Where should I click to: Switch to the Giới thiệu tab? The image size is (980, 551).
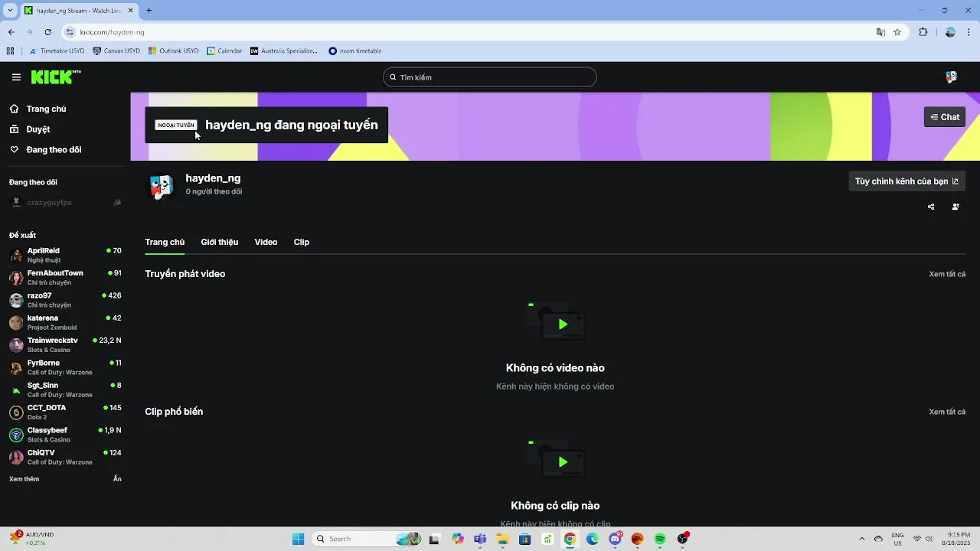click(219, 242)
